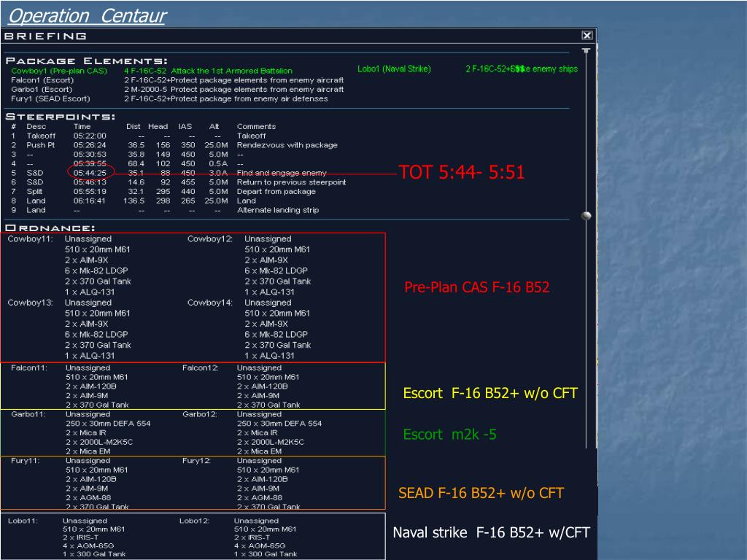Select the 'Fury11:' ordnance label

pos(26,461)
